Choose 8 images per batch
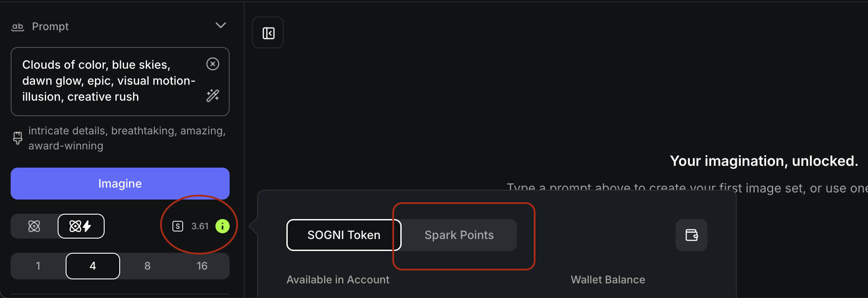Screen dimensions: 868x298 click(147, 266)
